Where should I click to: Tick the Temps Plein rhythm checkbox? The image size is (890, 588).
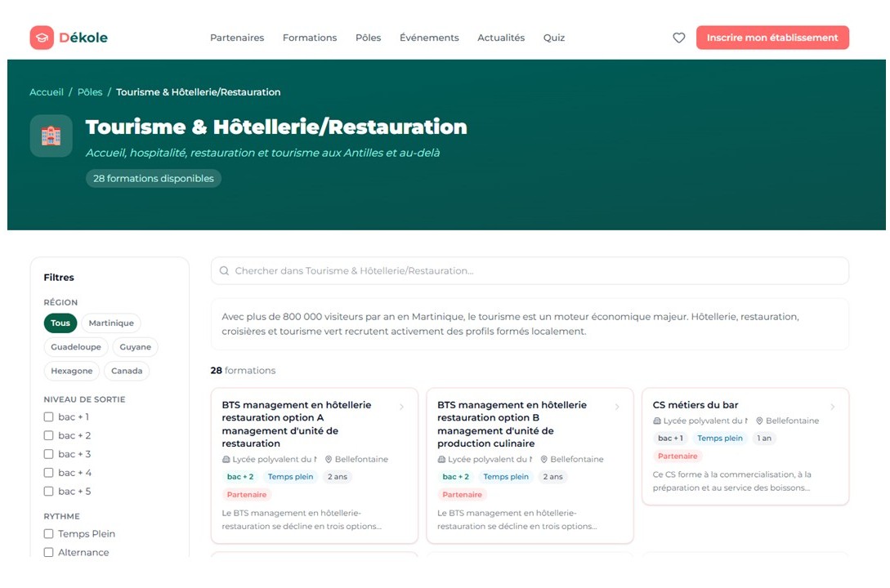pyautogui.click(x=49, y=534)
